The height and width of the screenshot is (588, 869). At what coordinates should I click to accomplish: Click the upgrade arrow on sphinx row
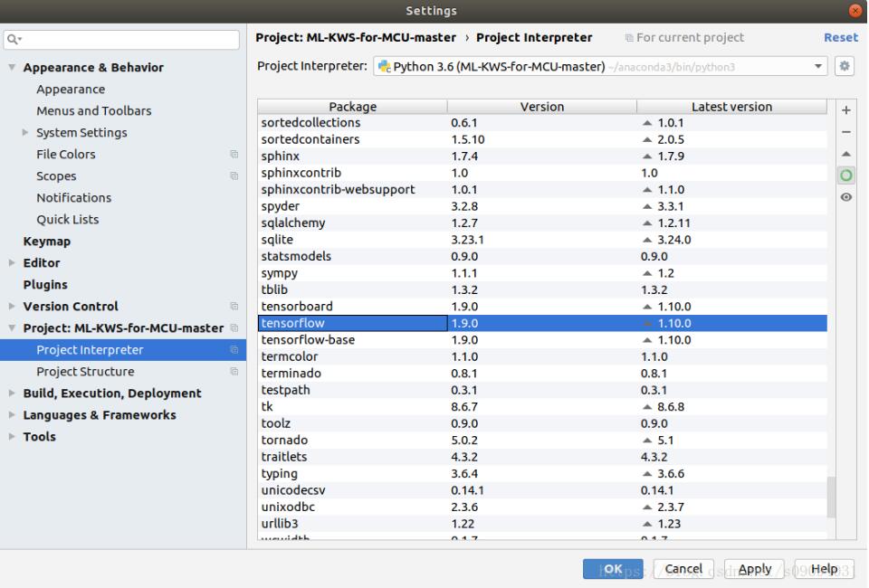pos(646,156)
